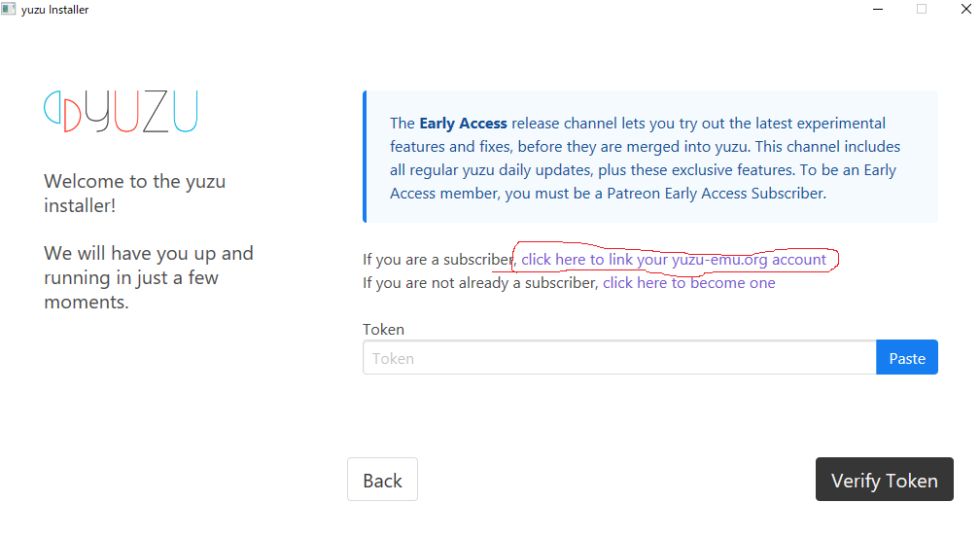Focus the Token input field
The image size is (980, 538).
[x=619, y=358]
